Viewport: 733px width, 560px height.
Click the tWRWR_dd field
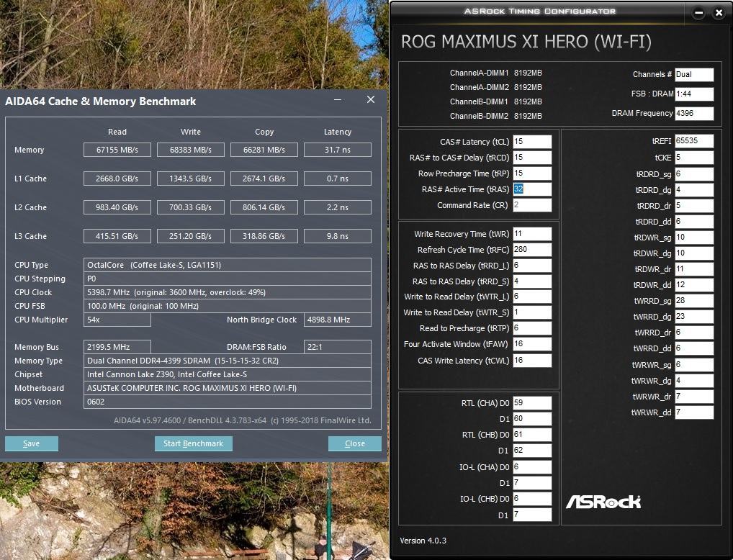[x=694, y=412]
